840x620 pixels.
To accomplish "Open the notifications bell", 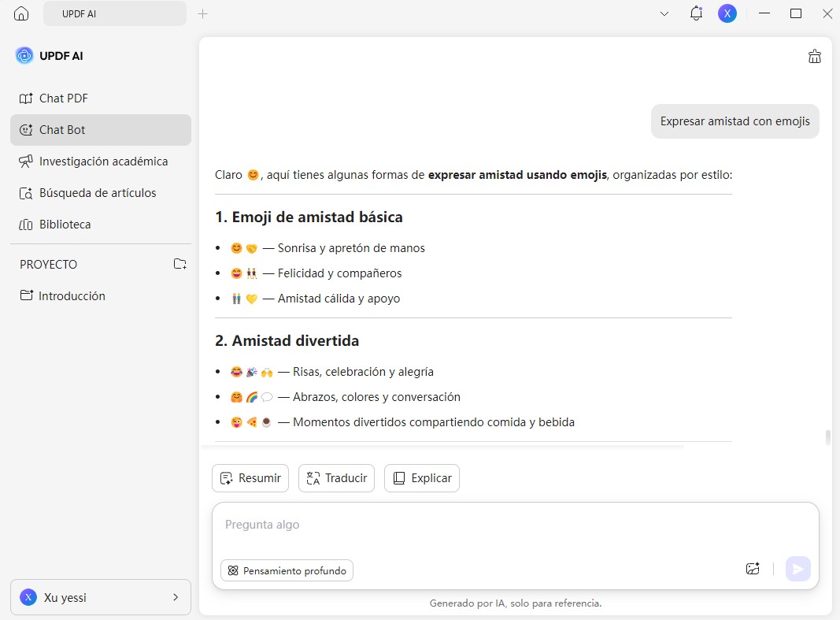I will tap(696, 13).
